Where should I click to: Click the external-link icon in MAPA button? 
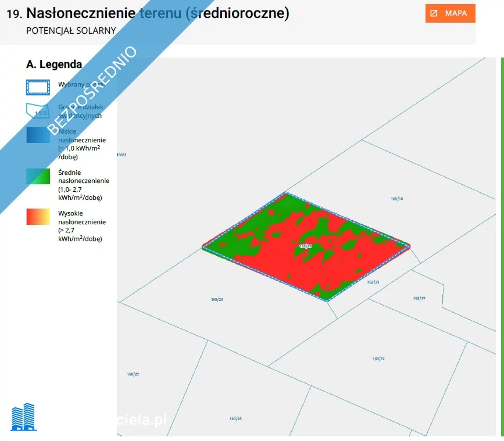(434, 13)
